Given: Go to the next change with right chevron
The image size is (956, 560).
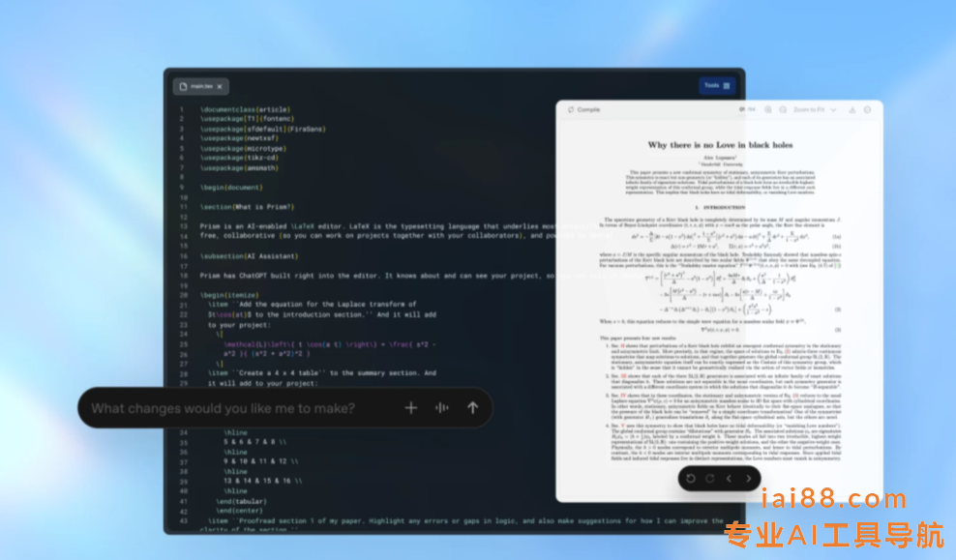Looking at the screenshot, I should click(748, 478).
